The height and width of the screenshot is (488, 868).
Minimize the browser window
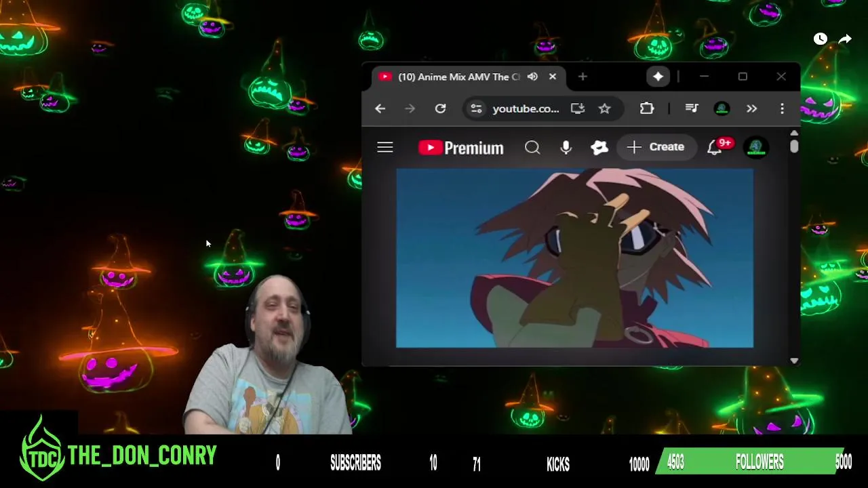click(704, 77)
